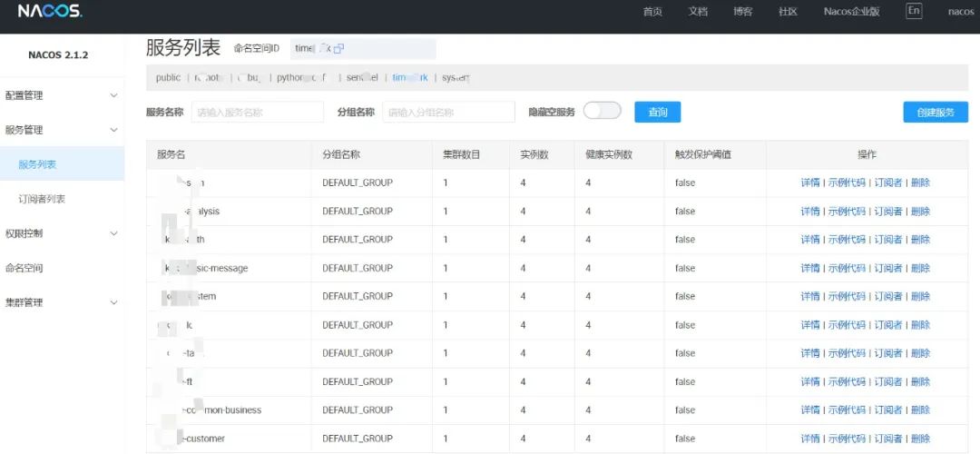Screen dimensions: 980x454
Task: Focus the 服务名称 input field
Action: coord(258,112)
